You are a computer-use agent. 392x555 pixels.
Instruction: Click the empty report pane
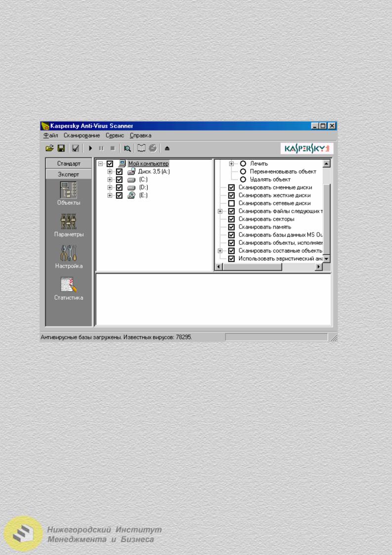coord(214,299)
